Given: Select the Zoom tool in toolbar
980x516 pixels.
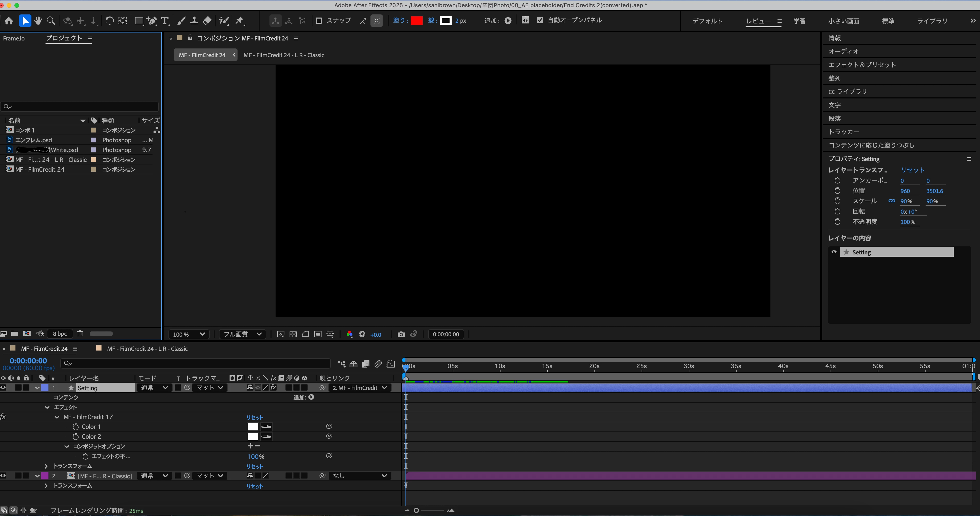Looking at the screenshot, I should pos(50,21).
